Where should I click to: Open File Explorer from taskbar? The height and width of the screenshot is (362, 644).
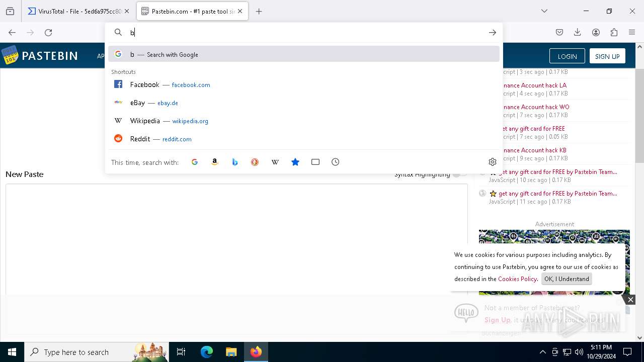pyautogui.click(x=231, y=352)
